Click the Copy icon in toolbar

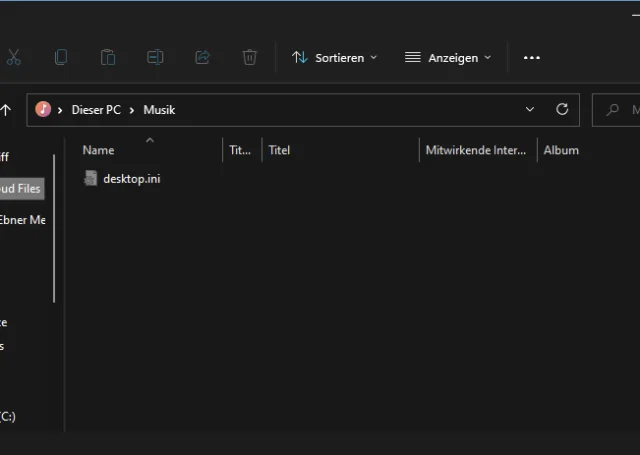click(x=61, y=58)
